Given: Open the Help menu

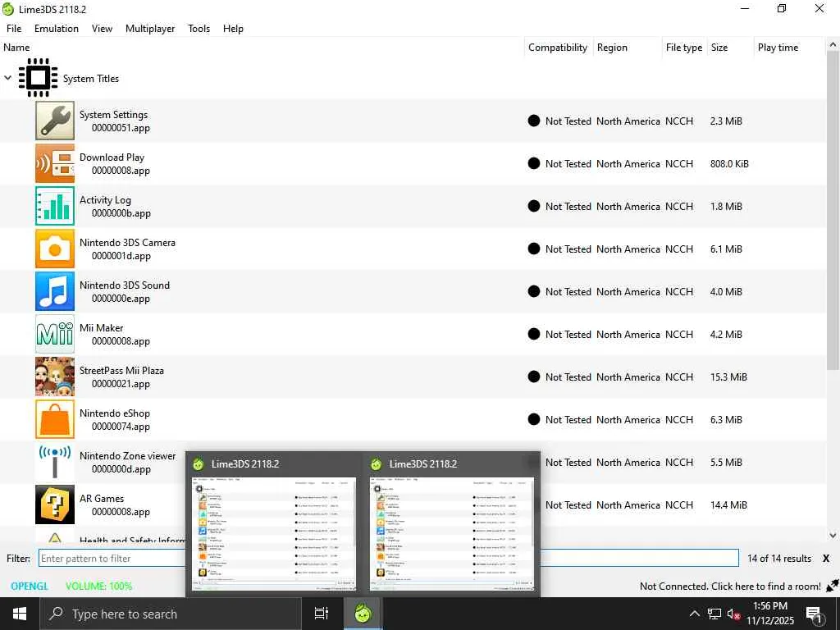Looking at the screenshot, I should (233, 29).
